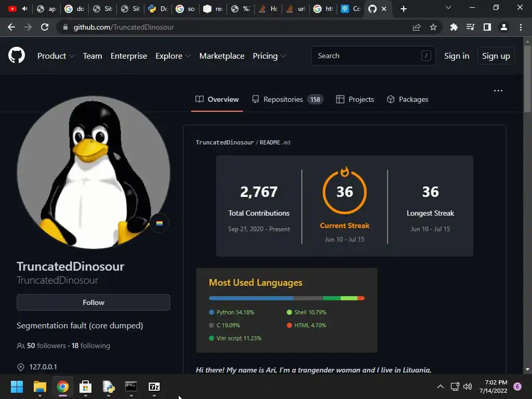
Task: Open the media control playlist icon
Action: point(470,27)
